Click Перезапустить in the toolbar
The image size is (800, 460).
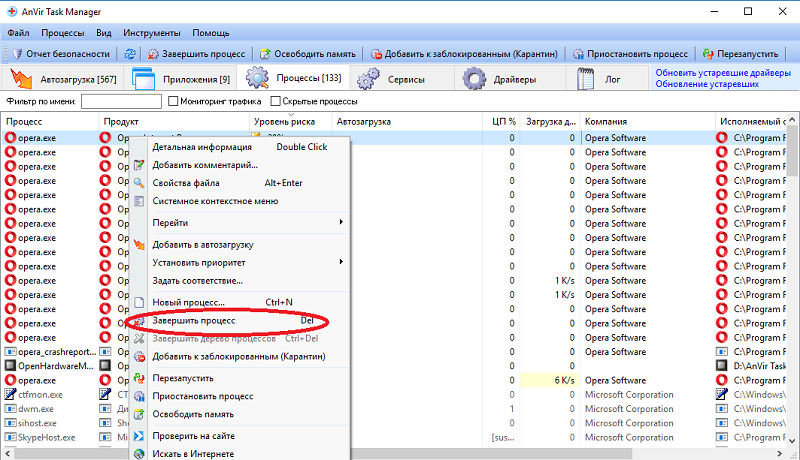[x=740, y=54]
